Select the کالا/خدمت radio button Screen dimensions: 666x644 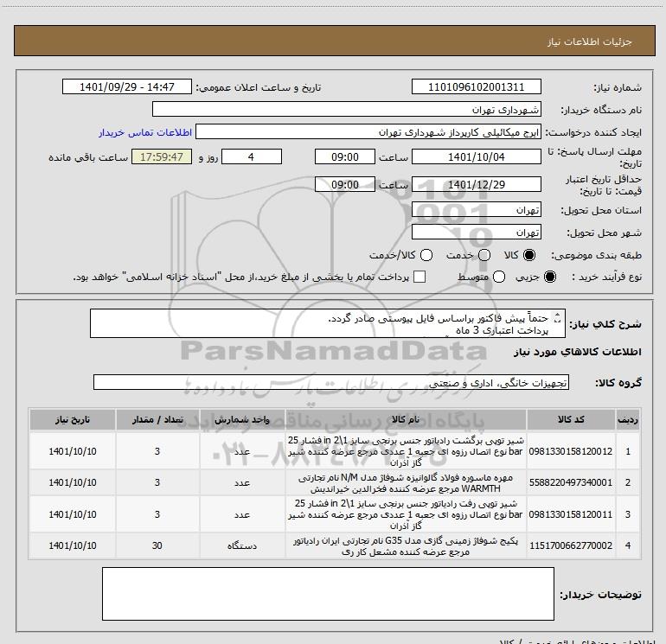pos(426,255)
